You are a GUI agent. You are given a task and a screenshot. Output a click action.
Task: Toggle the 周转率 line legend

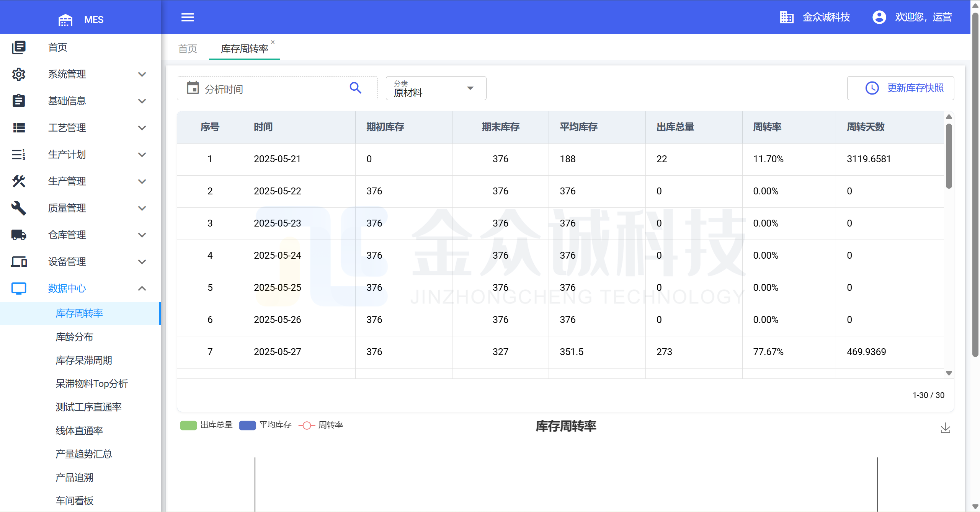point(321,425)
